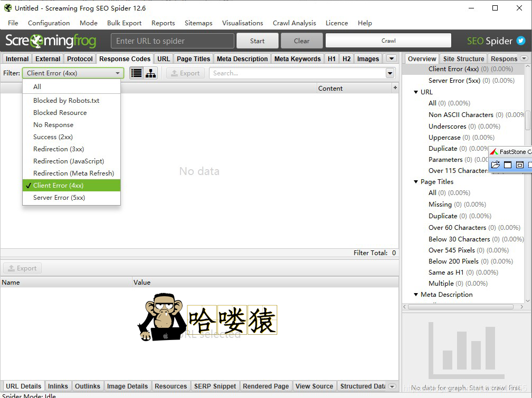Image resolution: width=532 pixels, height=398 pixels.
Task: Collapse the Page Titles section
Action: tap(416, 181)
